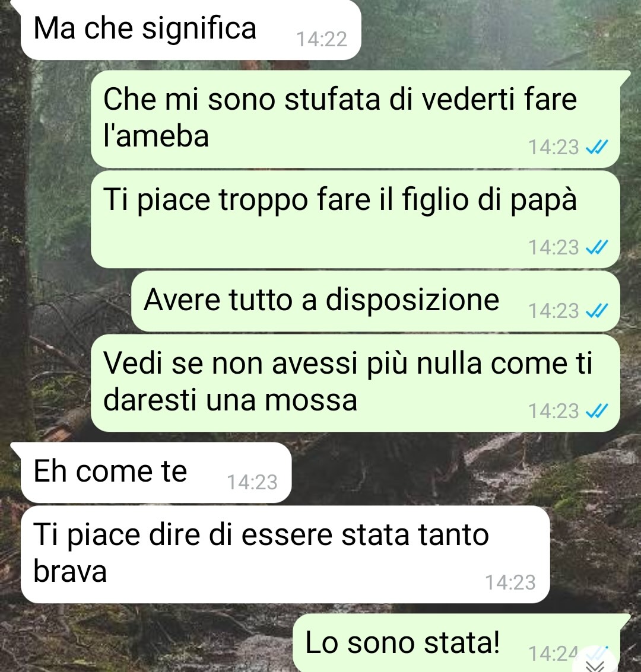Image resolution: width=641 pixels, height=672 pixels.
Task: Tap the word "brava" in the white bubble
Action: pyautogui.click(x=70, y=572)
